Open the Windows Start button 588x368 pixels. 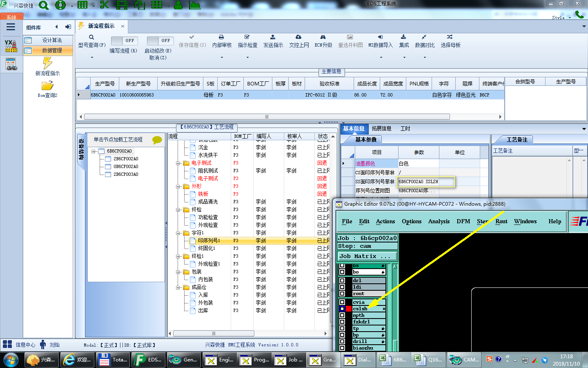click(11, 360)
